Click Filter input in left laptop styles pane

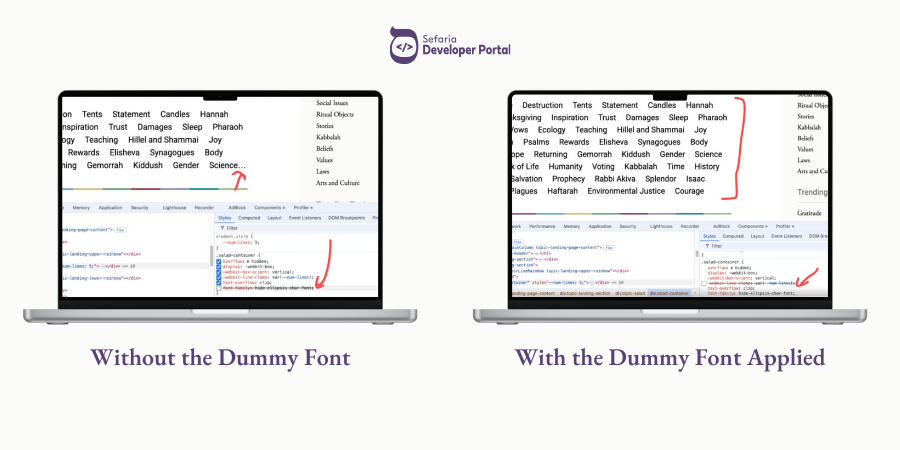click(298, 228)
